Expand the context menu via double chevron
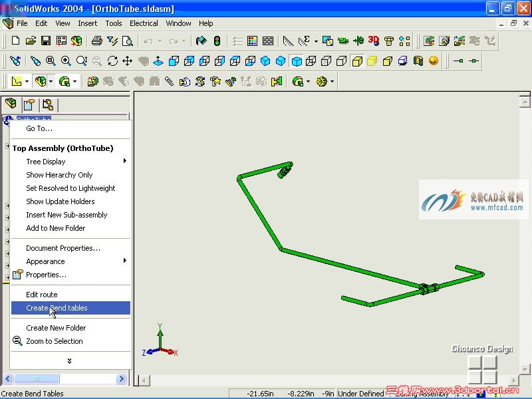The image size is (532, 399). (x=70, y=360)
